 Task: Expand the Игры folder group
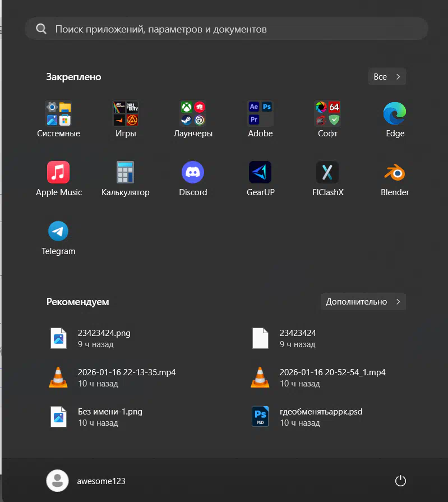coord(126,114)
